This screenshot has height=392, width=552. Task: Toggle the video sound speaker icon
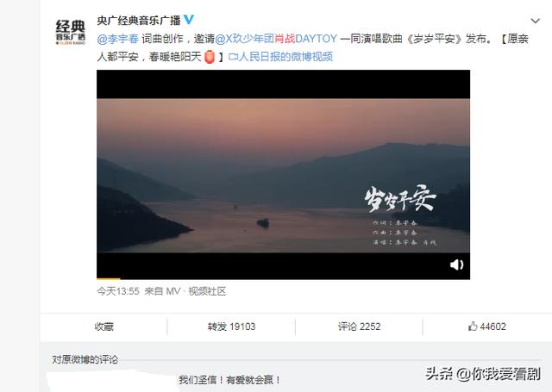(x=456, y=264)
